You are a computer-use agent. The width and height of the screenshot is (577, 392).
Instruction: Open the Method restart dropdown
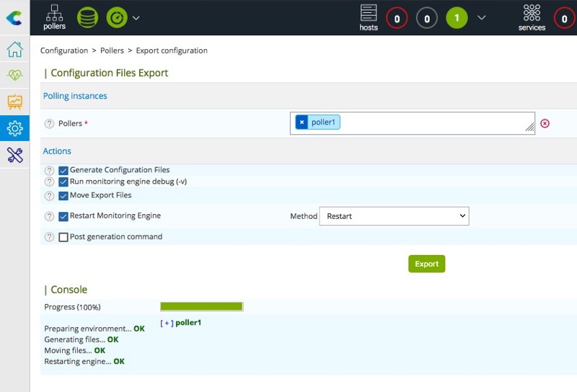click(393, 216)
